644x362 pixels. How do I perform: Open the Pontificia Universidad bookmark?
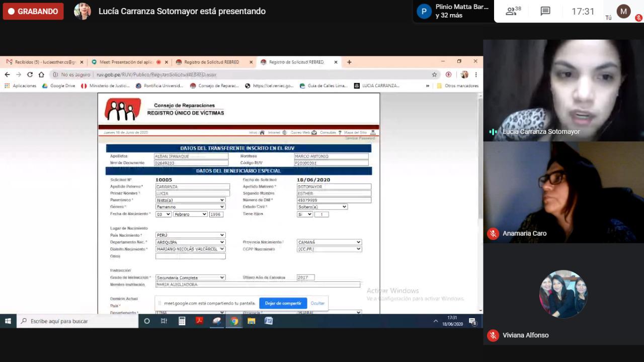click(160, 86)
